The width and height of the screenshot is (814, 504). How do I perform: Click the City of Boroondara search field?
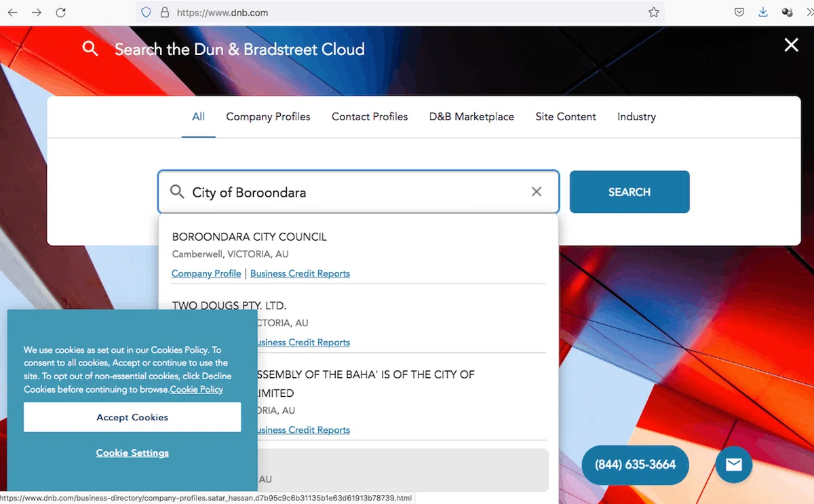tap(358, 192)
